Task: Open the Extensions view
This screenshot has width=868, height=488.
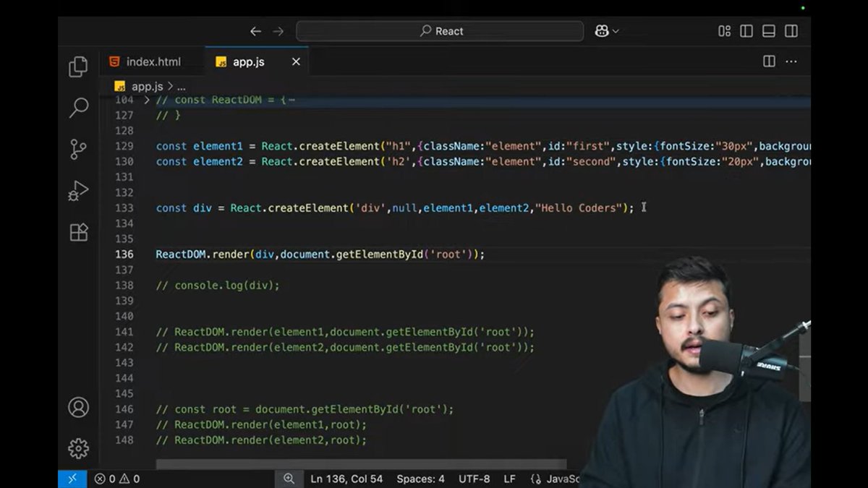Action: (78, 233)
